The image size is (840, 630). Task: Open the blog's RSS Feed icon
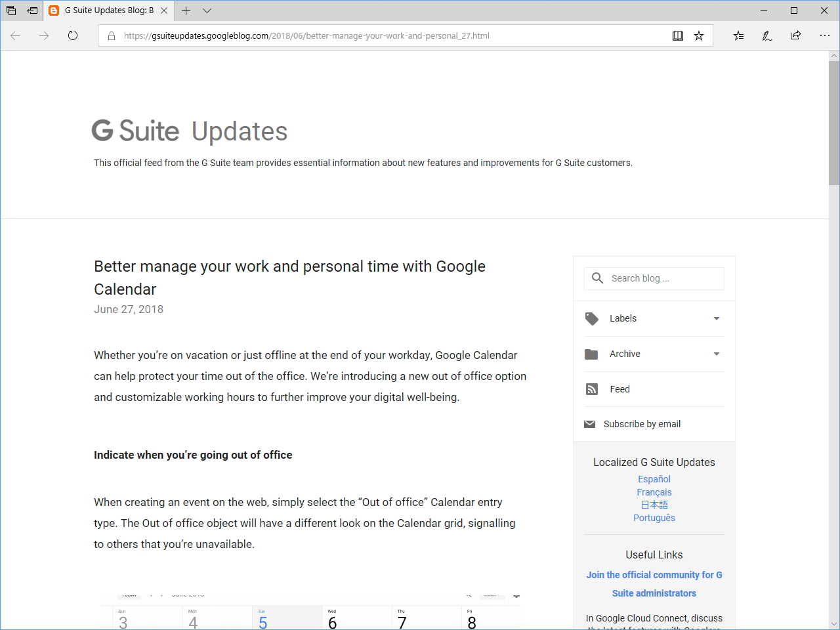tap(590, 388)
